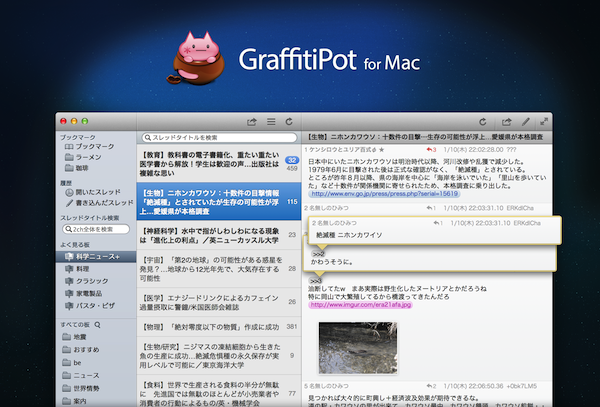Click the スレッドタイトルを検索 search field
600x407 pixels.
219,138
